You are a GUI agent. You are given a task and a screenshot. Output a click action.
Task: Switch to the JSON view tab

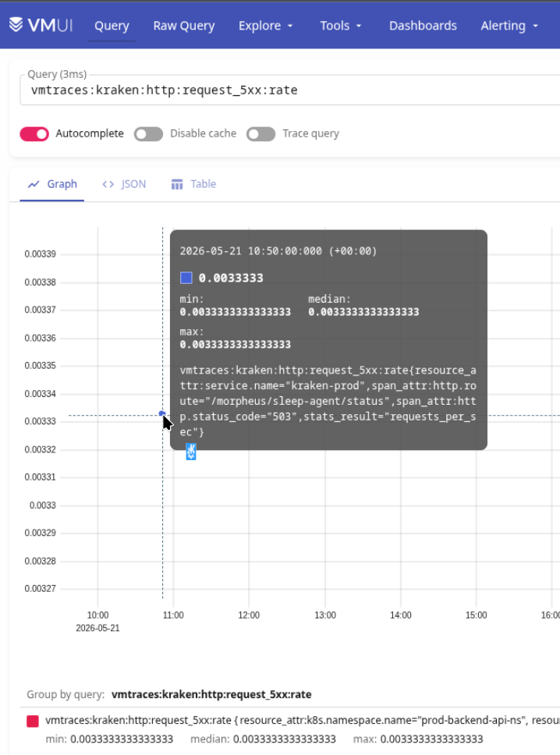tap(124, 184)
